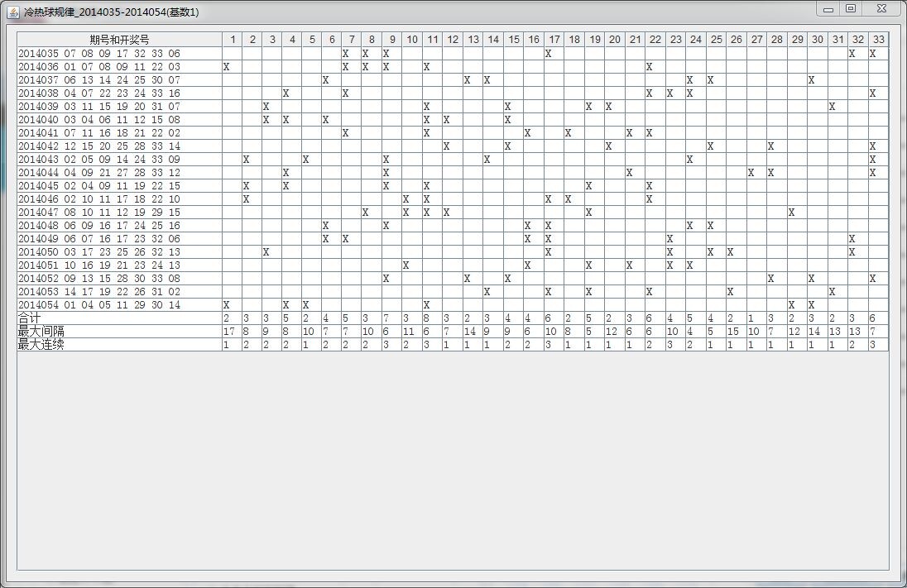Click the X in row 2014036 column 1
907x588 pixels.
(x=227, y=66)
